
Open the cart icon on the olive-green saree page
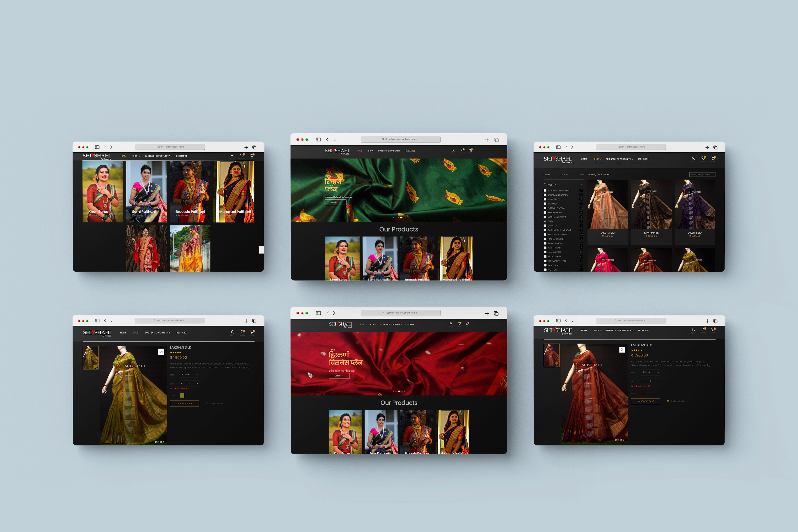coord(252,332)
